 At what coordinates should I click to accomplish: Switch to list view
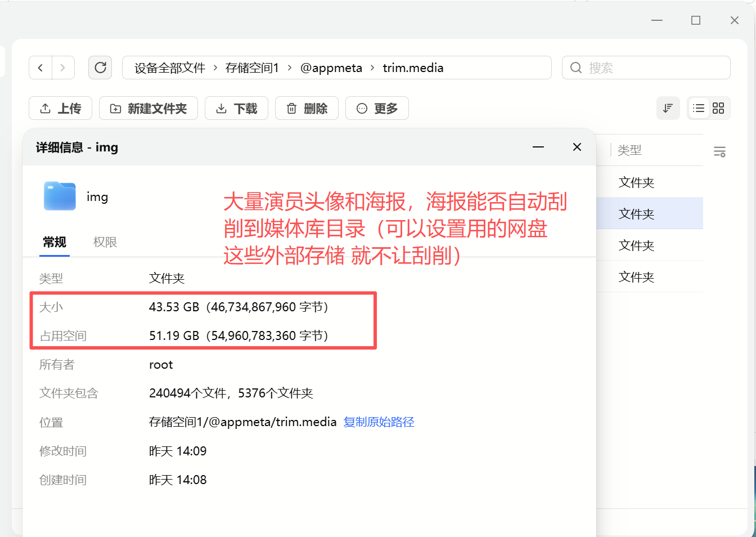[699, 108]
